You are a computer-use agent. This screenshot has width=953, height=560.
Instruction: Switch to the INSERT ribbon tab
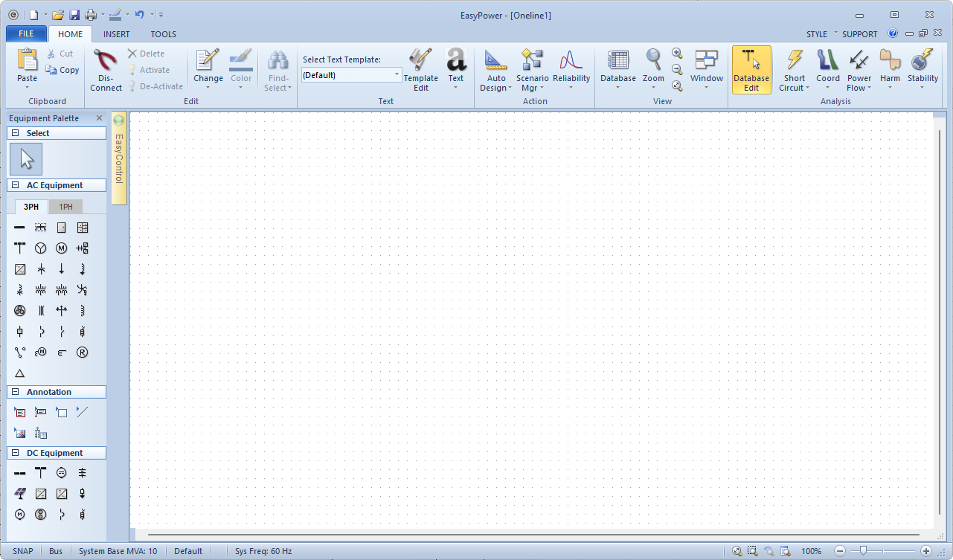click(x=117, y=34)
